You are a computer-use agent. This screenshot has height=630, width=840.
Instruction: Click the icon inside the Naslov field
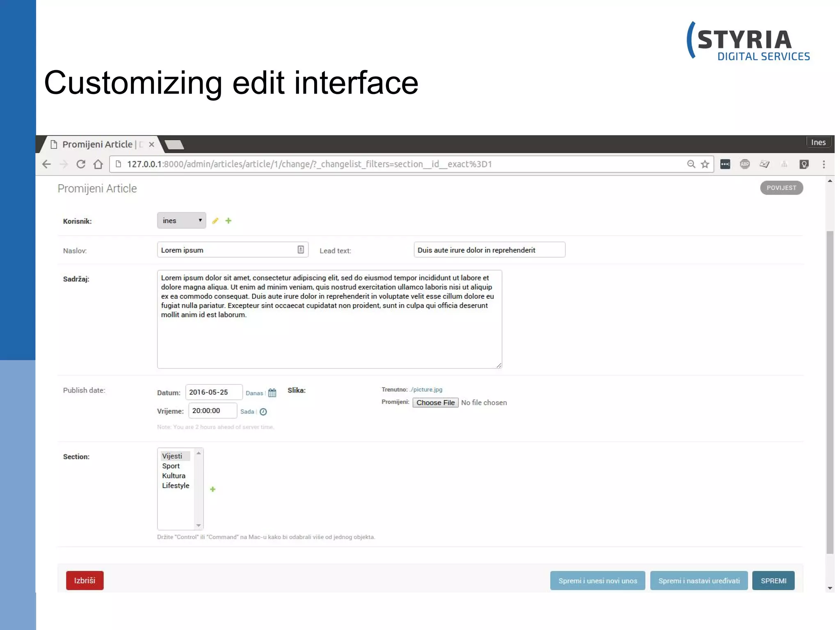click(x=301, y=249)
